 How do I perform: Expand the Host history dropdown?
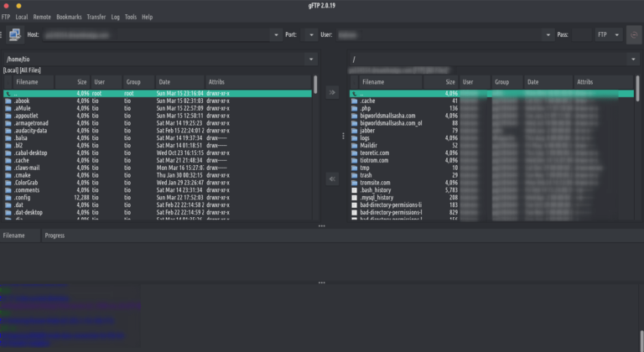[276, 35]
